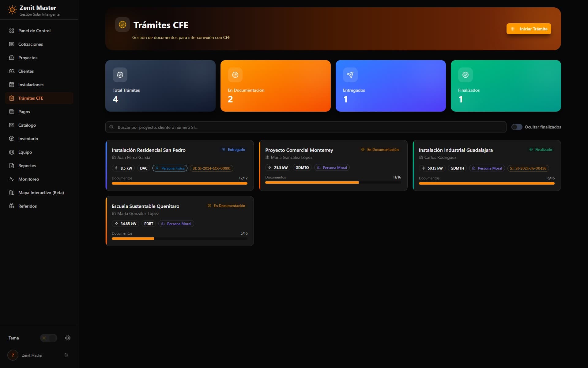Click the Total Trámites summary card
This screenshot has width=588, height=368.
pos(160,86)
